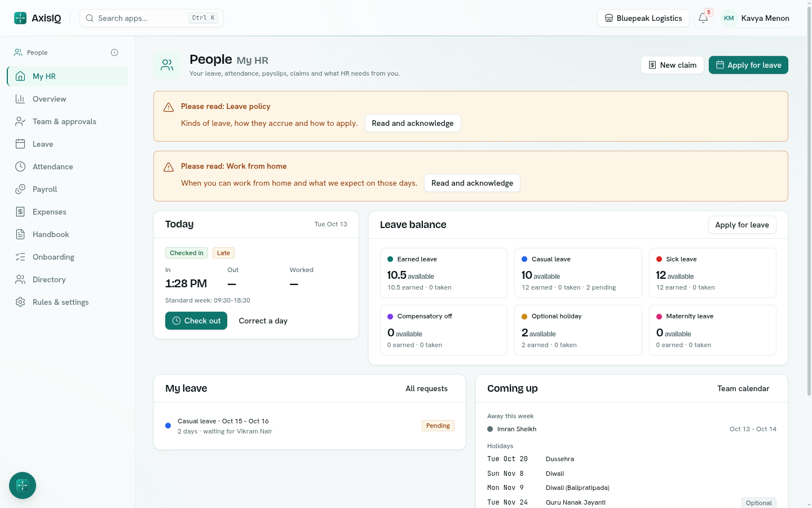Read and acknowledge Work from home policy
The image size is (812, 508).
coord(472,183)
